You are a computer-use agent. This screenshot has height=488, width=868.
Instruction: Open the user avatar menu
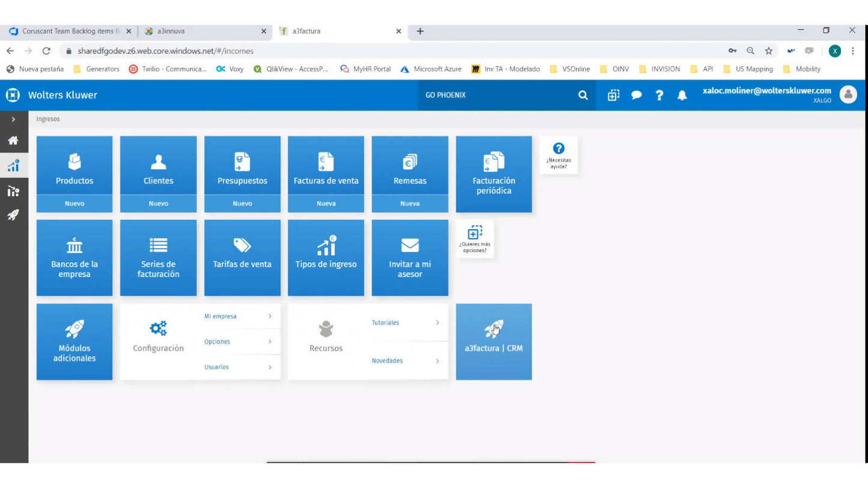848,94
